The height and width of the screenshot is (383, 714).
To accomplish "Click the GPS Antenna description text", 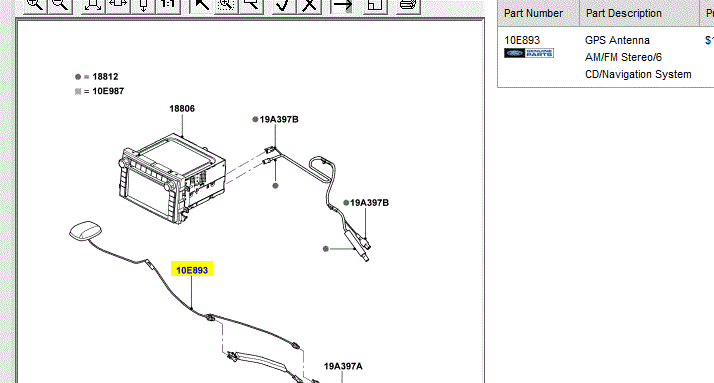I will pos(617,40).
